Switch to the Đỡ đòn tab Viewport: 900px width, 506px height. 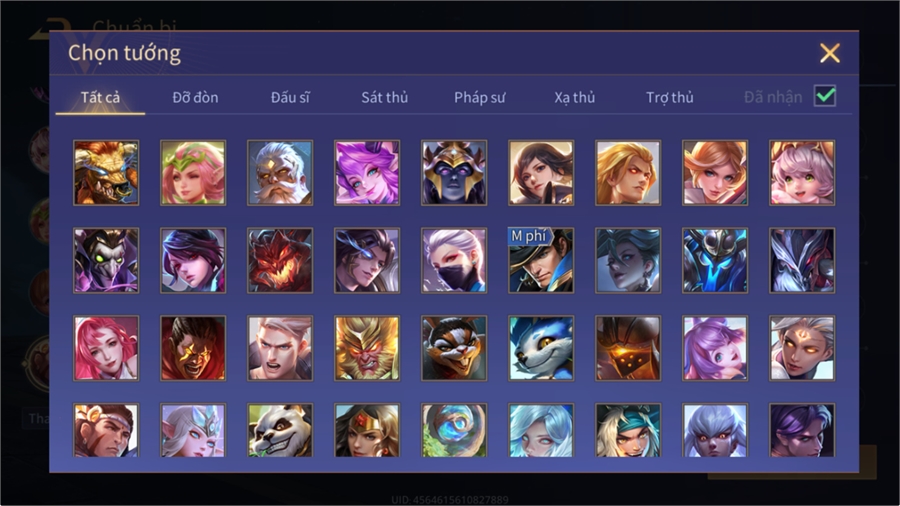tap(195, 98)
